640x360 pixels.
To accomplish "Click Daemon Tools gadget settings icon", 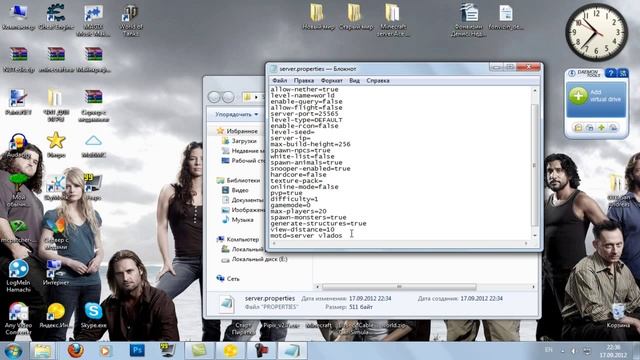I will [623, 73].
